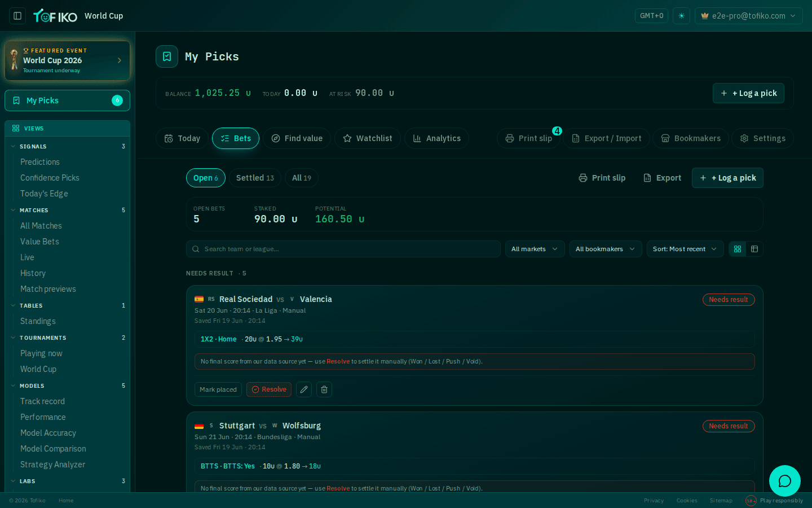Toggle light/dark theme sun icon

click(x=681, y=16)
